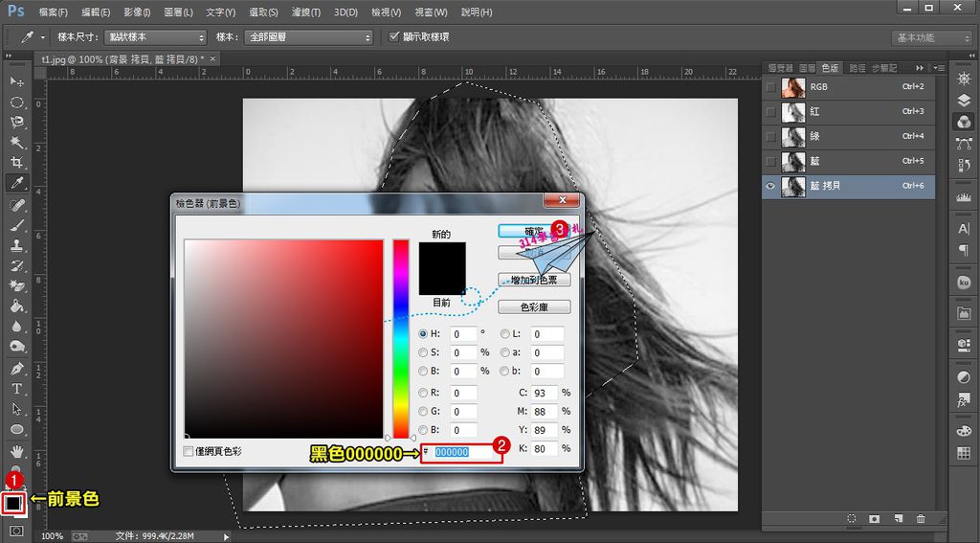The image size is (980, 543).
Task: Save selection as channel icon
Action: 875,519
